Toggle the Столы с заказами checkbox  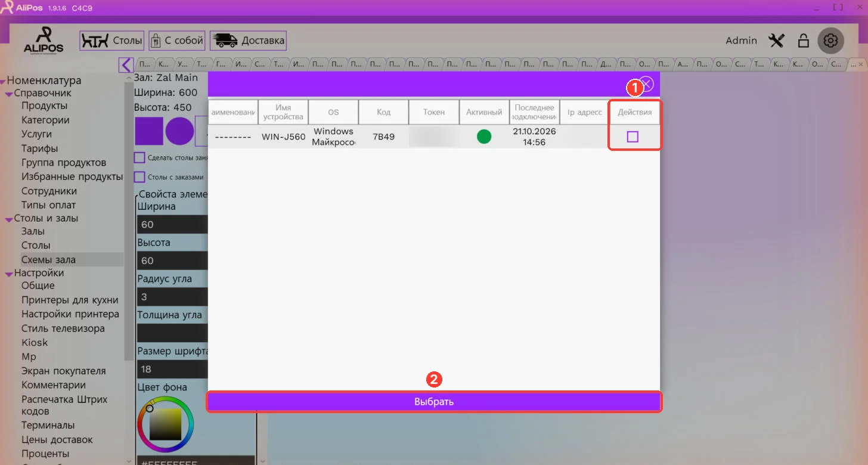coord(139,177)
